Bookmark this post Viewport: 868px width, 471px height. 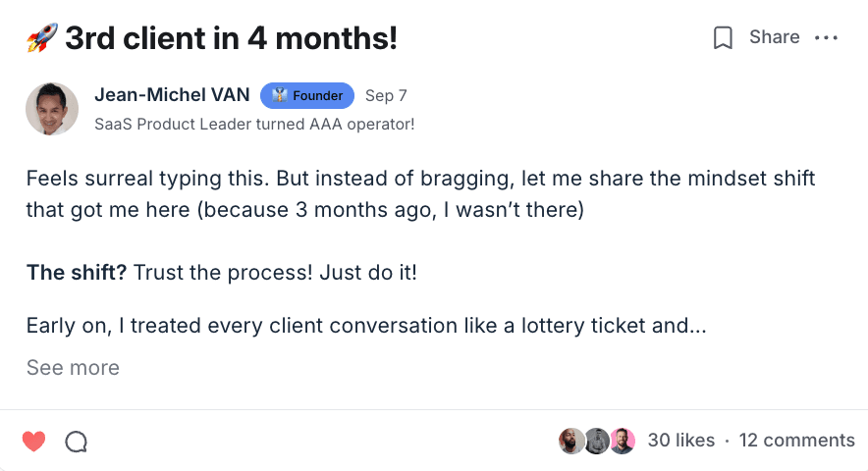(x=724, y=38)
